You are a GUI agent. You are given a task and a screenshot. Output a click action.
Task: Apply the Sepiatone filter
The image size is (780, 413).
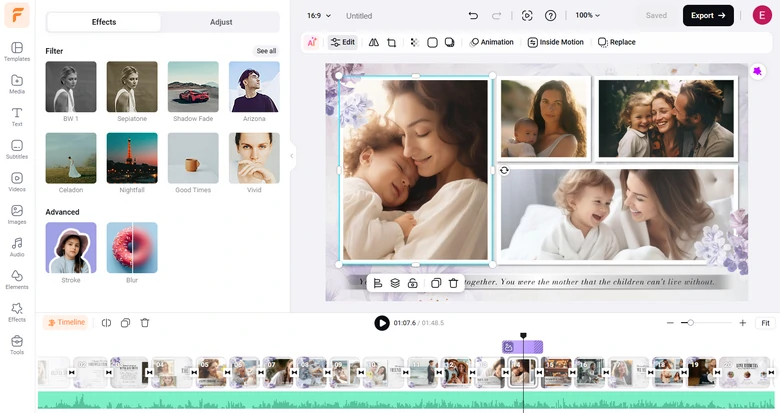(x=132, y=87)
